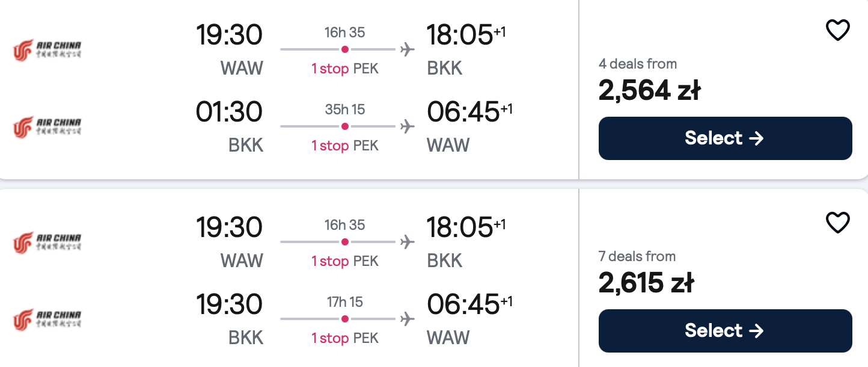Click the airplane icon on the 35h 15 route

click(408, 126)
